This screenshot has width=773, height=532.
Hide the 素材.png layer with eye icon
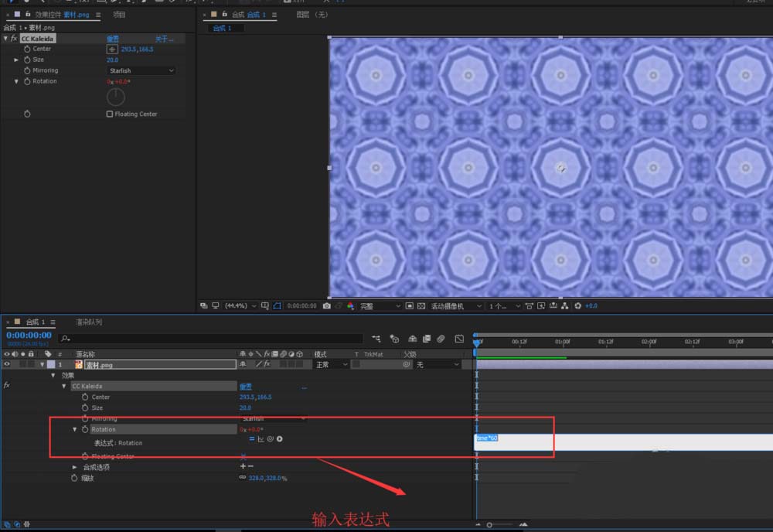(x=8, y=364)
